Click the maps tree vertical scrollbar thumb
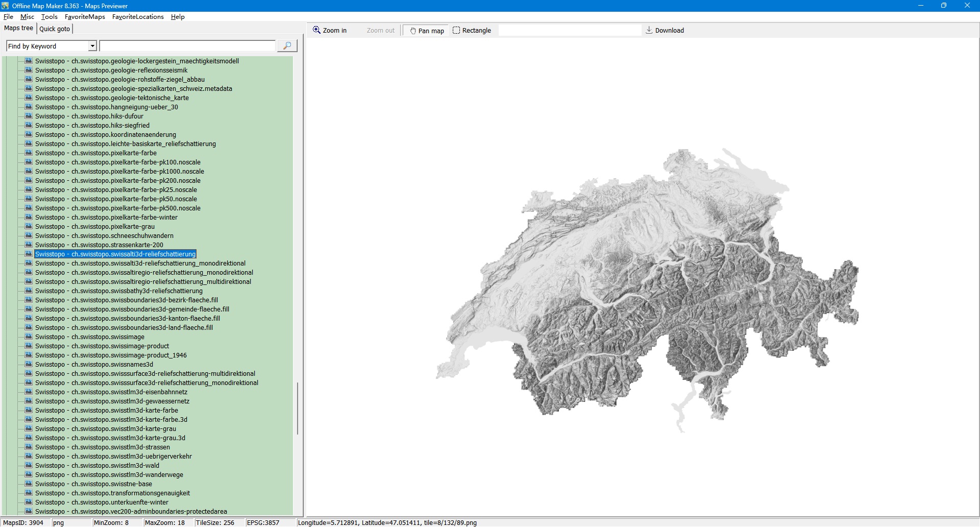 [x=298, y=409]
